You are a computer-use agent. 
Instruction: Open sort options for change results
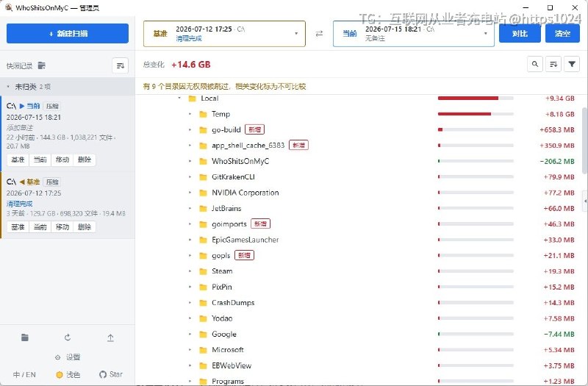(553, 64)
